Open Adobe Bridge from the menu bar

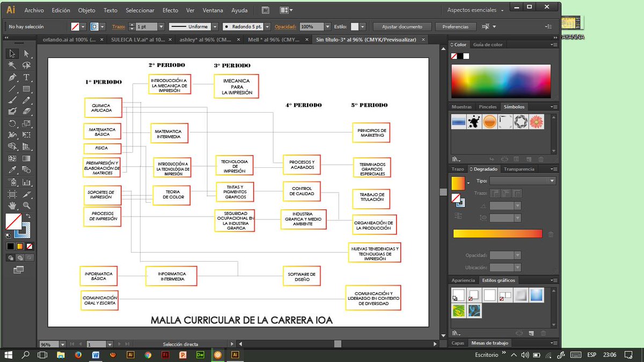click(266, 10)
